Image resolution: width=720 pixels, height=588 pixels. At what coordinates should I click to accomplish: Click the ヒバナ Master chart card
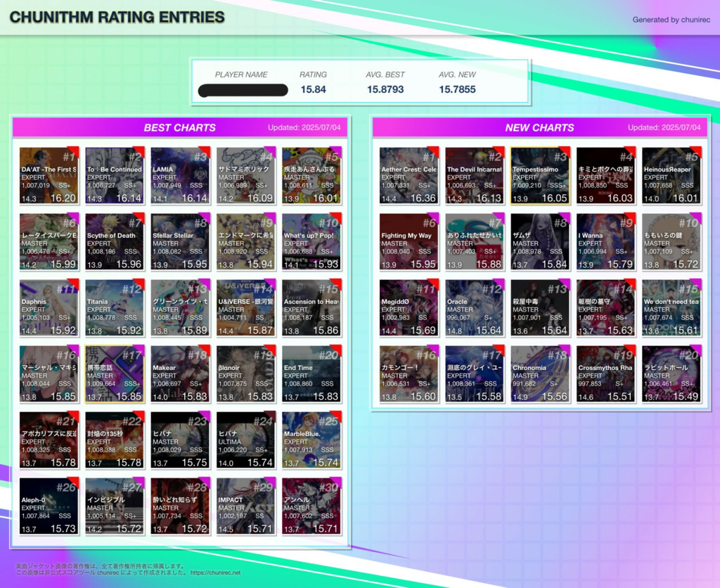pos(181,440)
